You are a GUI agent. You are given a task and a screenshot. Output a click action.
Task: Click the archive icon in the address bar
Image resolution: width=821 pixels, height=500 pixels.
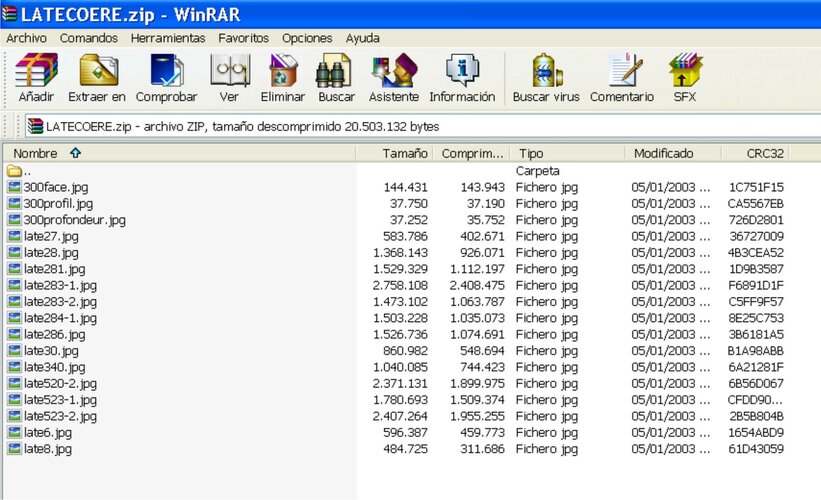point(36,126)
